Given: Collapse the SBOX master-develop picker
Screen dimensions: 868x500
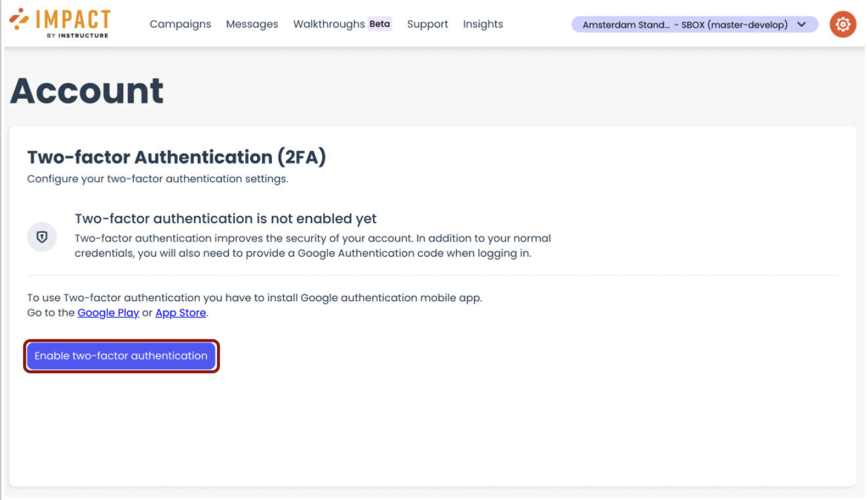Looking at the screenshot, I should 801,24.
